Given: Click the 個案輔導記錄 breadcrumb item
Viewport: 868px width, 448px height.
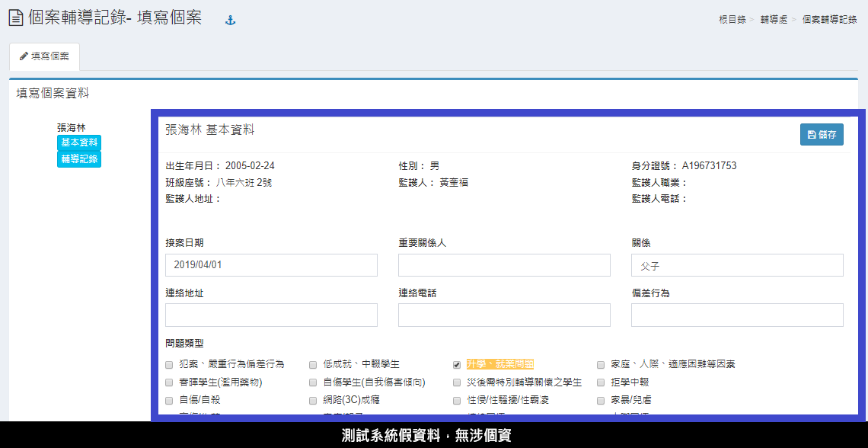Looking at the screenshot, I should click(x=829, y=20).
